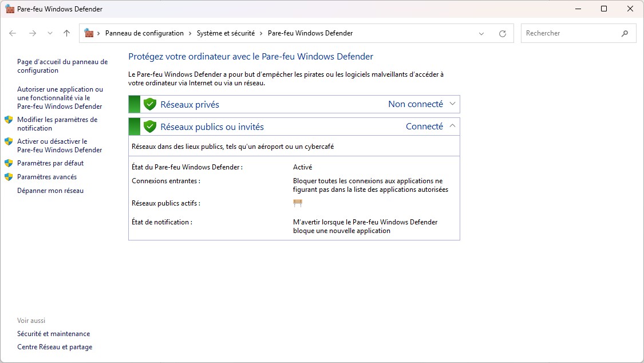Click the park bench network icon under Réseaux publics actifs
This screenshot has height=363, width=644.
point(298,203)
